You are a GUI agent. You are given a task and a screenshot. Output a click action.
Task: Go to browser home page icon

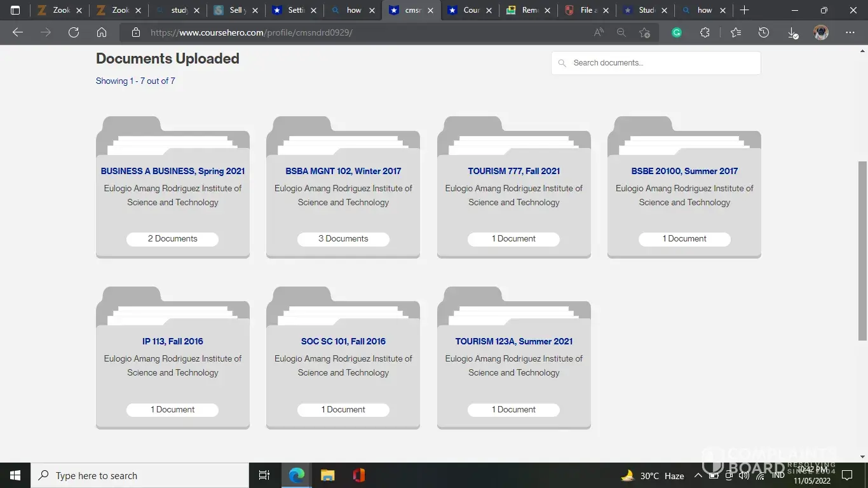(102, 32)
